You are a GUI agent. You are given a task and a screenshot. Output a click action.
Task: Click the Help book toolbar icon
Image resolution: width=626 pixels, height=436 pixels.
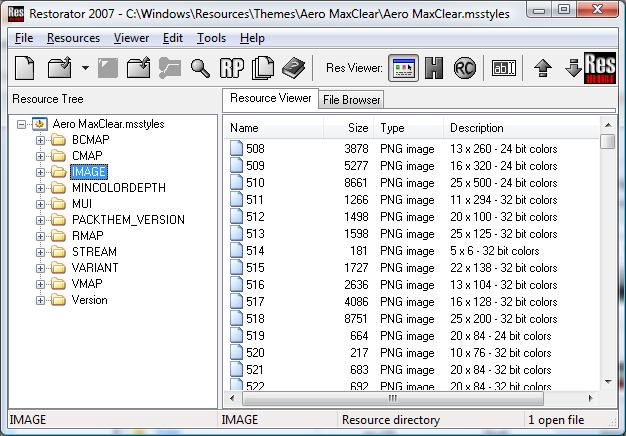point(293,68)
